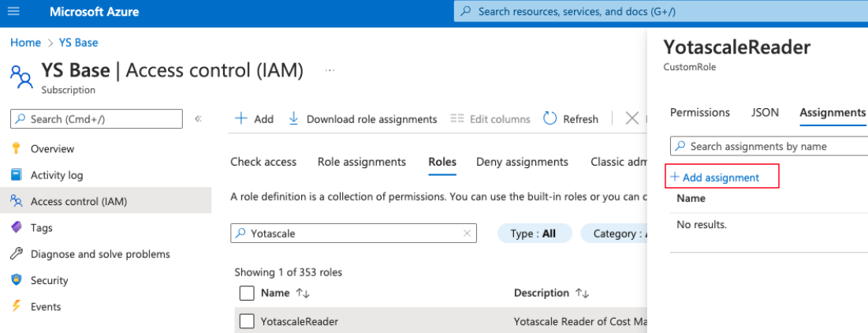Open Diagnose and solve problems wrench icon

click(16, 254)
